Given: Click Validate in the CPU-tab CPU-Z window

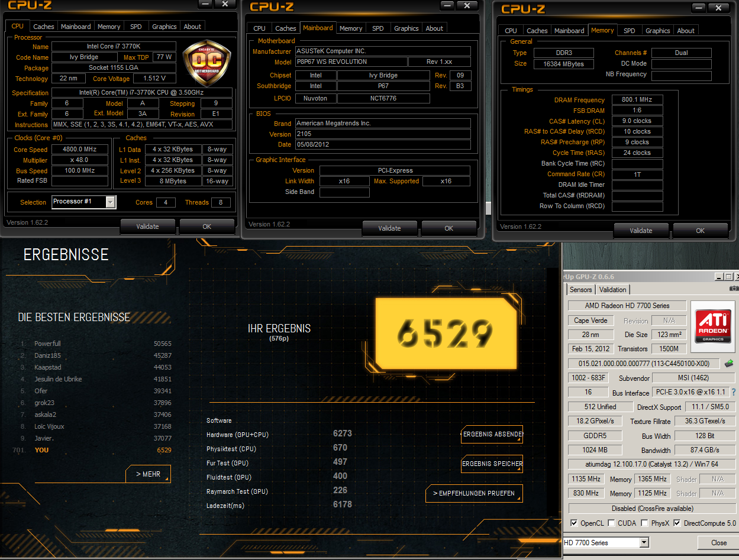Looking at the screenshot, I should click(148, 226).
